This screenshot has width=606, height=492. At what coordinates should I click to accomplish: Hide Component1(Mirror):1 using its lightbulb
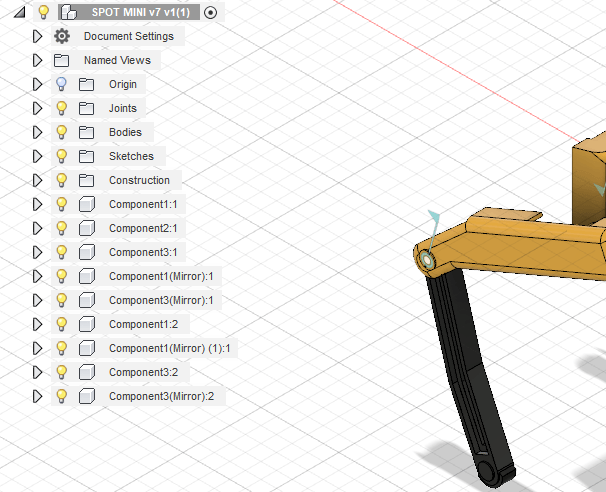point(61,276)
